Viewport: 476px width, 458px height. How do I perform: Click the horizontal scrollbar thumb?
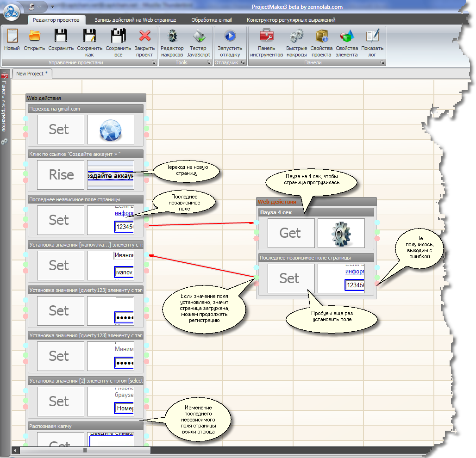click(x=85, y=450)
